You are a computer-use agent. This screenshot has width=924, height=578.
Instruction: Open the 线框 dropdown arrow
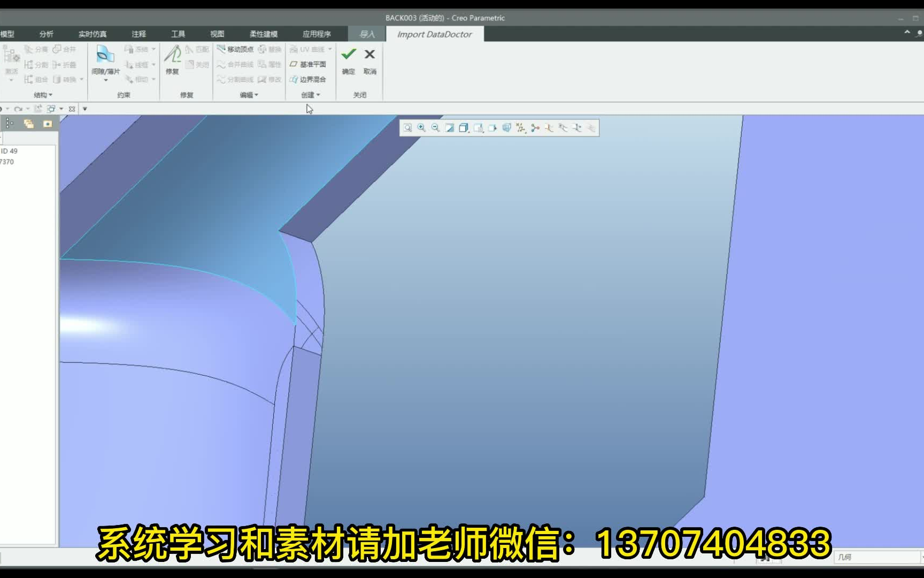pos(153,65)
